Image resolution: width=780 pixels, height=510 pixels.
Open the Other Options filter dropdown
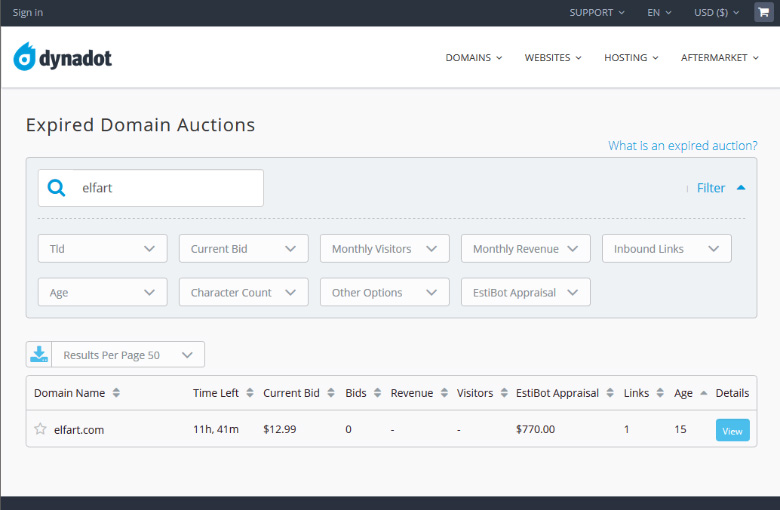point(385,292)
